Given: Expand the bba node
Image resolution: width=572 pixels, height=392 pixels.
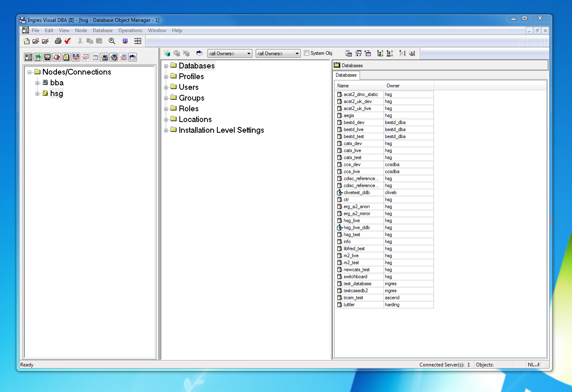Looking at the screenshot, I should coord(38,83).
